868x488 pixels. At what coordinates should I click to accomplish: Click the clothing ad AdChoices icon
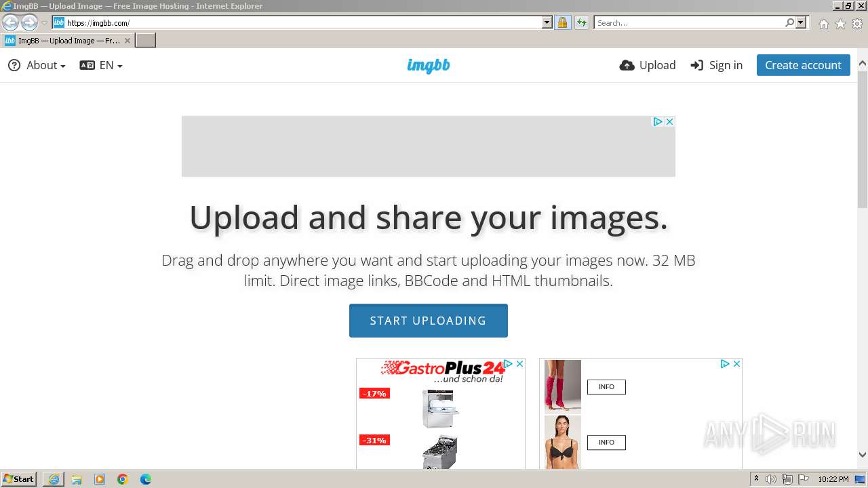[x=724, y=364]
